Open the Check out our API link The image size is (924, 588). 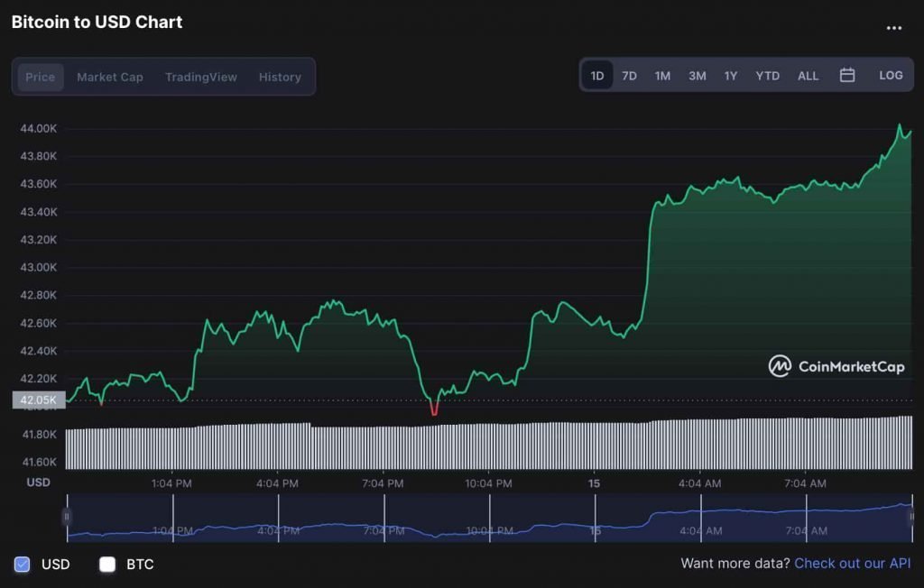[852, 564]
